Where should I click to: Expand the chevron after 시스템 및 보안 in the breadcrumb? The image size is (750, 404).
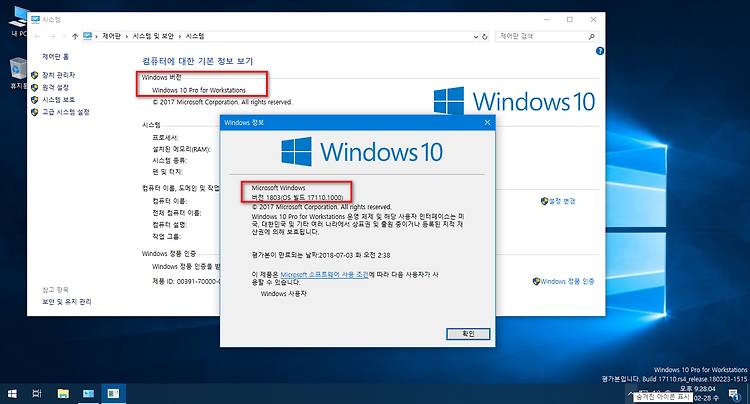[180, 36]
